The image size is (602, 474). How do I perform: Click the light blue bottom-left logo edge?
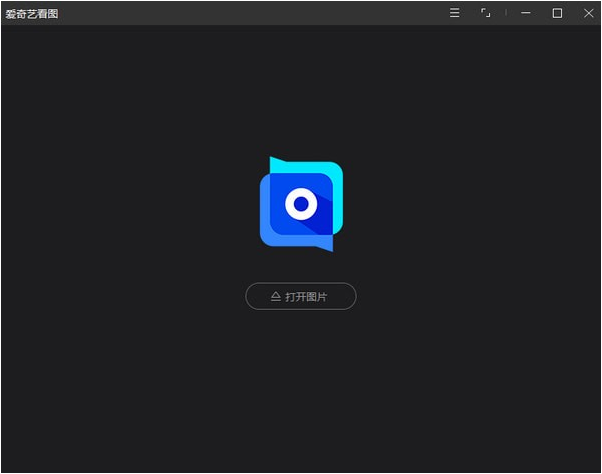265,235
